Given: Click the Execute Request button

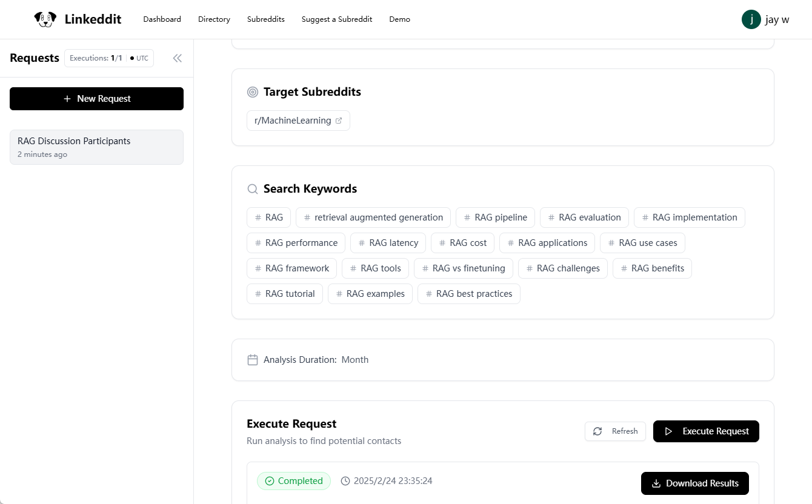Looking at the screenshot, I should pyautogui.click(x=706, y=431).
